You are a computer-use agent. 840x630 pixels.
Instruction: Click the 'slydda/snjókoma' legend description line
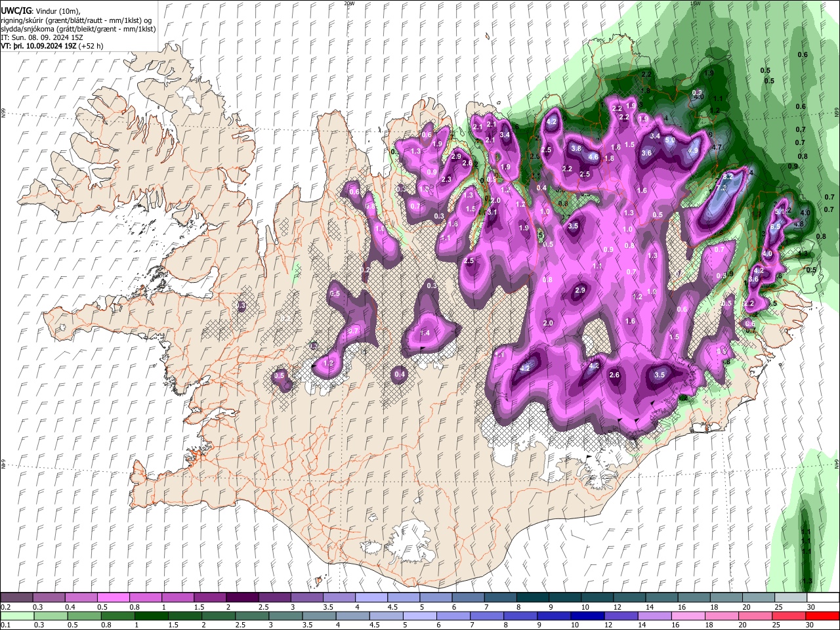(78, 29)
